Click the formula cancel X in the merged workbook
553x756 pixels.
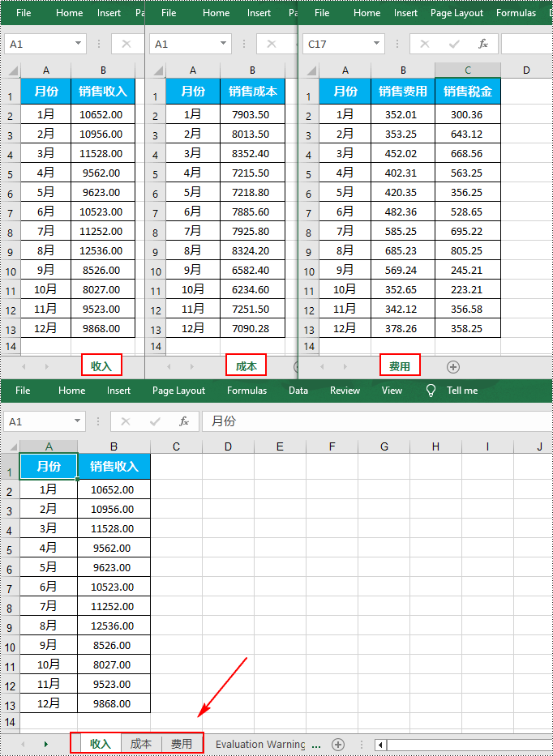[126, 422]
